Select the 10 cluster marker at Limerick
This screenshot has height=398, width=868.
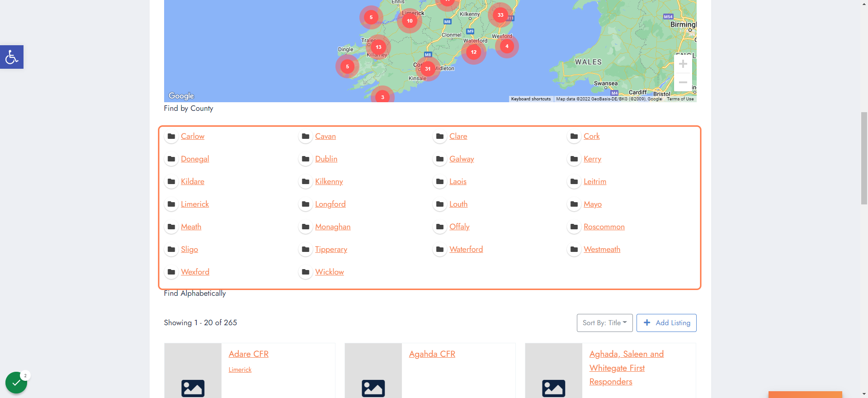point(410,21)
